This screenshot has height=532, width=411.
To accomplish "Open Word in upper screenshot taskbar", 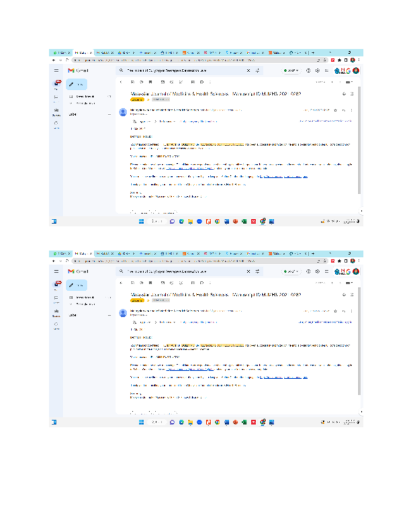I will pos(226,221).
